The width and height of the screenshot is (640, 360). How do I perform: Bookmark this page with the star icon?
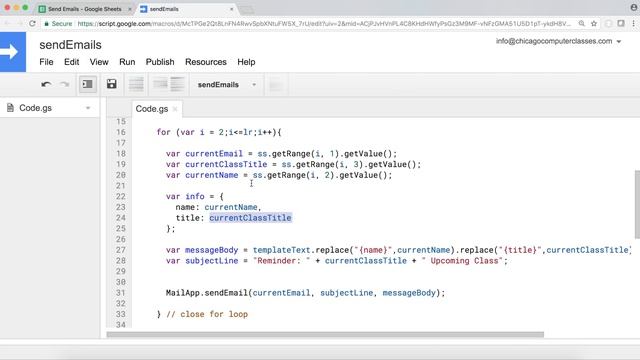[x=594, y=24]
